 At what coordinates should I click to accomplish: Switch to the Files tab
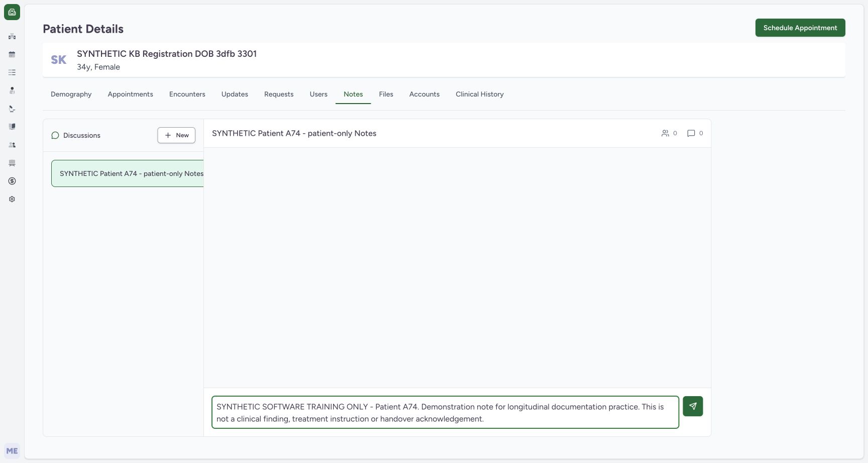386,94
